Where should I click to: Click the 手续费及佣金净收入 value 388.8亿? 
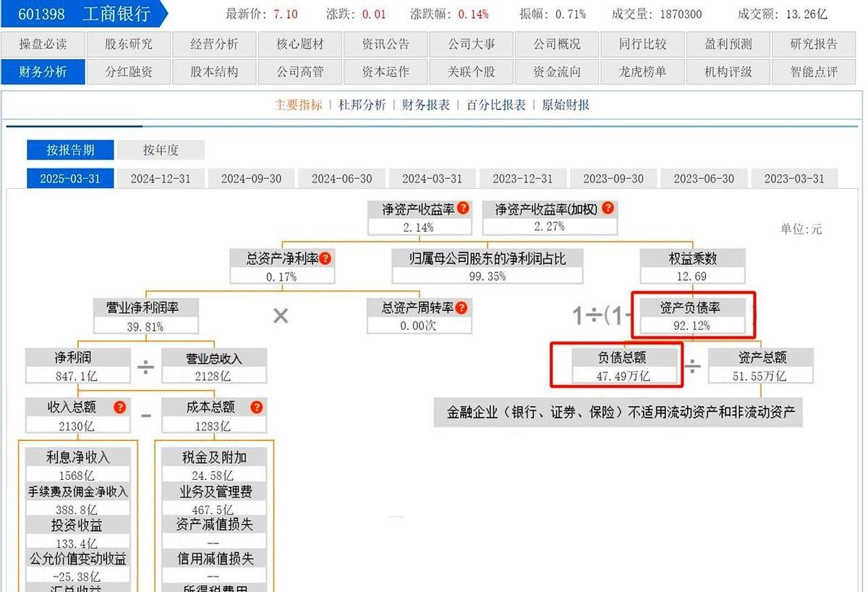click(78, 509)
